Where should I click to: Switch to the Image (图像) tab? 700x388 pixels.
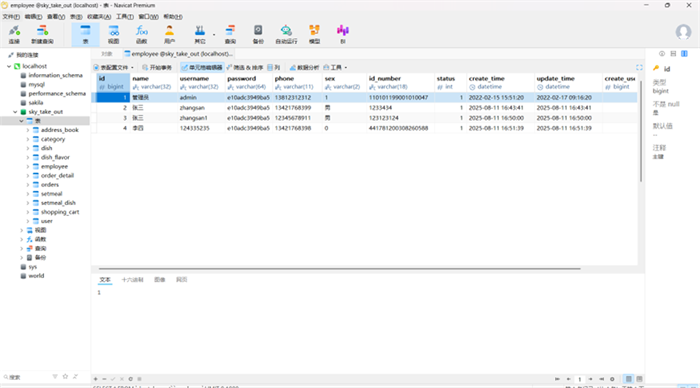coord(159,280)
